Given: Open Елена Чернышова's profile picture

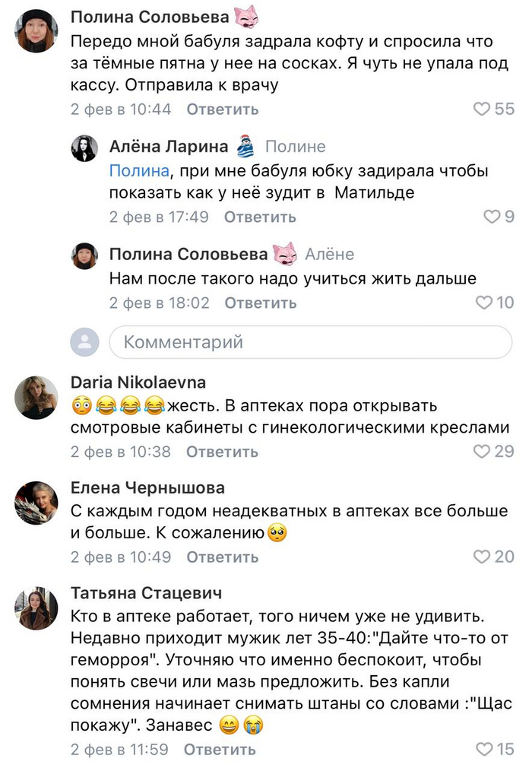Looking at the screenshot, I should (36, 502).
